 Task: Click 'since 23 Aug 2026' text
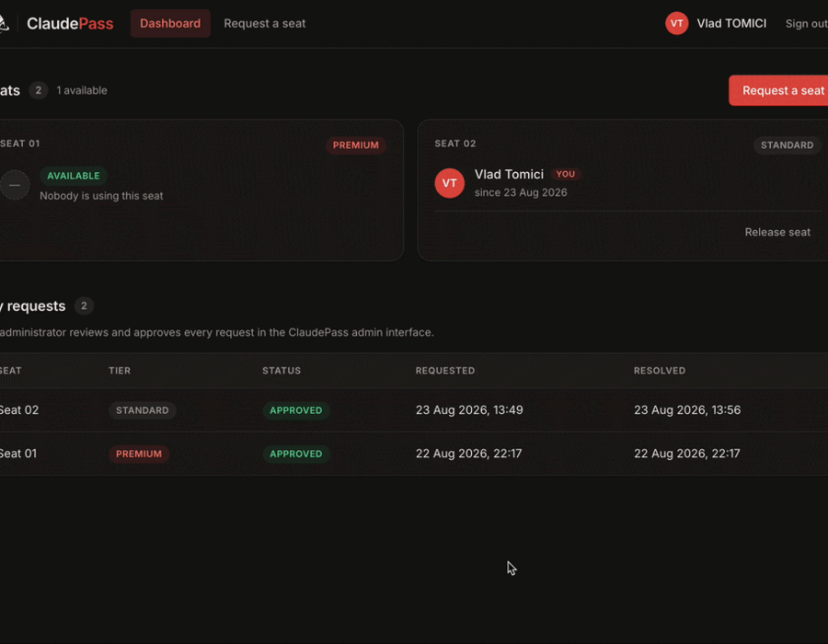click(521, 192)
